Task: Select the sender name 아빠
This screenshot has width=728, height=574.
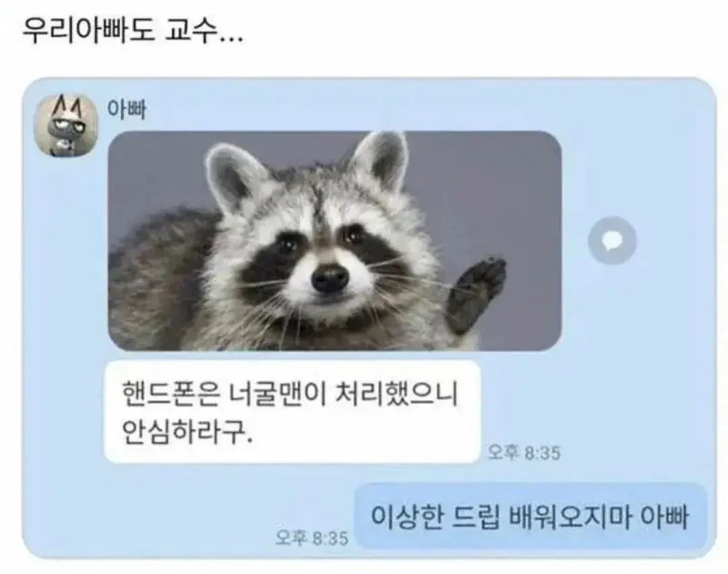Action: [126, 110]
